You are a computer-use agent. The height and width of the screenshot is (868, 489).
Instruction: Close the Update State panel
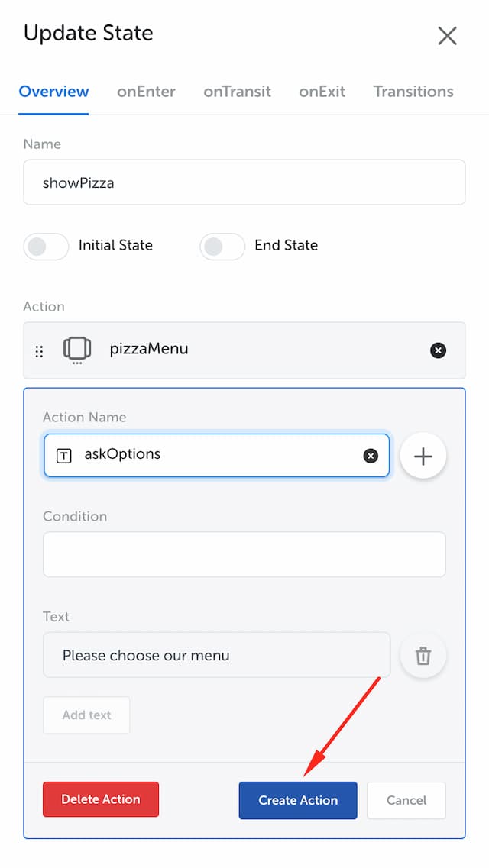point(447,36)
